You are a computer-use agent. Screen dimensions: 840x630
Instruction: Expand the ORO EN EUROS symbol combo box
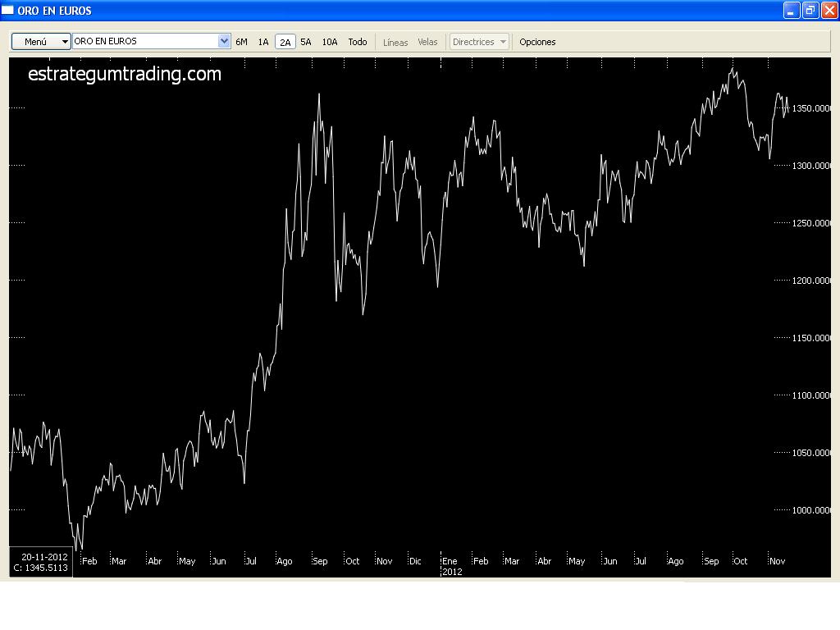224,41
